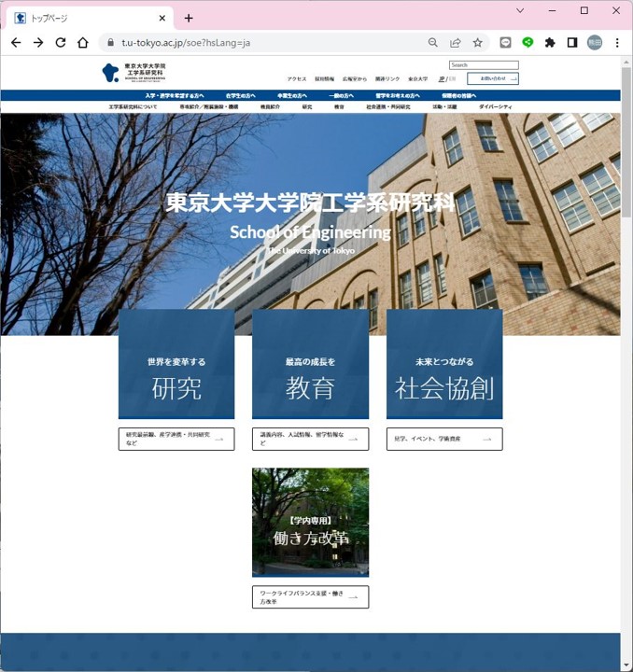Open the zoom magnifier in address bar

coord(433,42)
